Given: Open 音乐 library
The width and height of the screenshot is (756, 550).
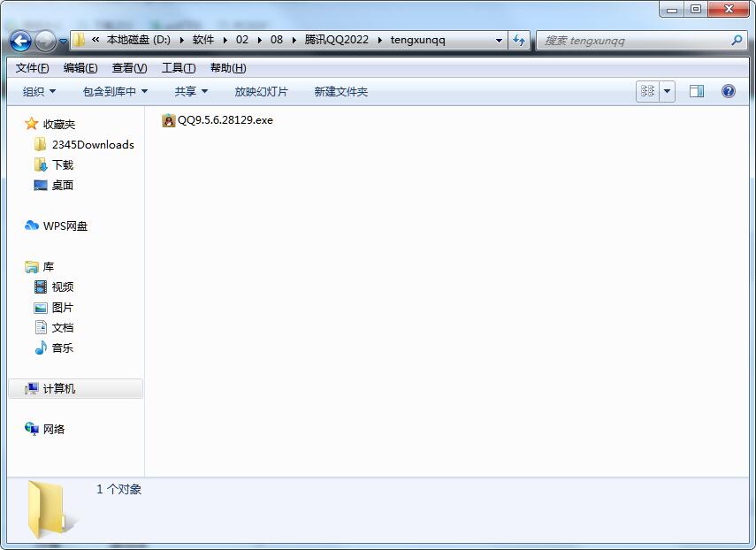Looking at the screenshot, I should (63, 348).
